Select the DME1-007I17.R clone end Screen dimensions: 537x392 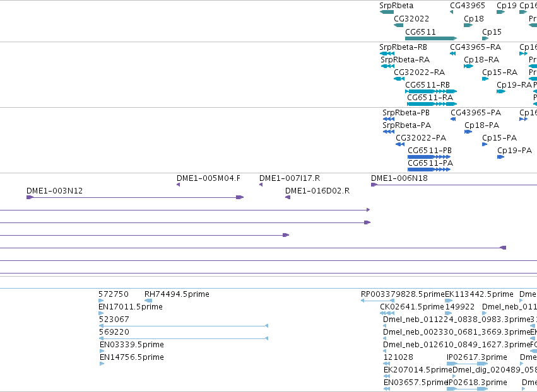click(x=261, y=185)
